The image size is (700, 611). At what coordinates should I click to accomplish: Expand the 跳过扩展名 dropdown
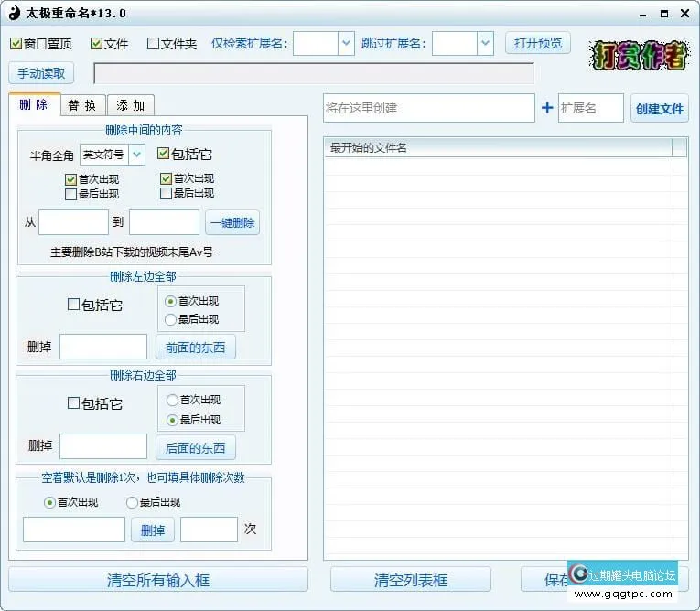484,43
